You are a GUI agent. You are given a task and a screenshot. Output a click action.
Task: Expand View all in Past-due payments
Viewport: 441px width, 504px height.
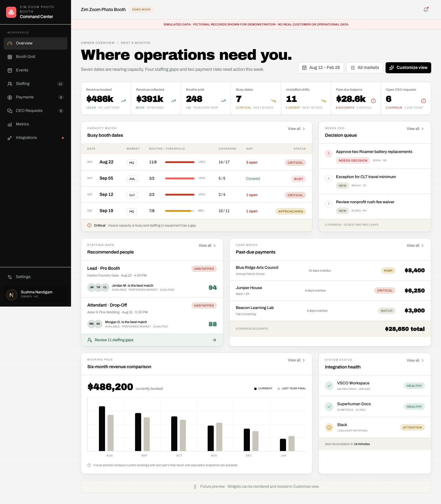(415, 246)
